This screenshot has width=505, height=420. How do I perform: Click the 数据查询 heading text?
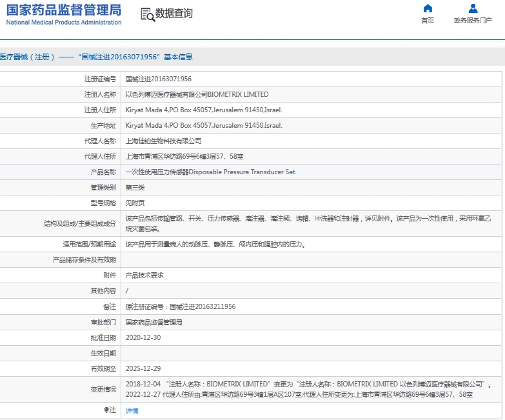(x=174, y=14)
